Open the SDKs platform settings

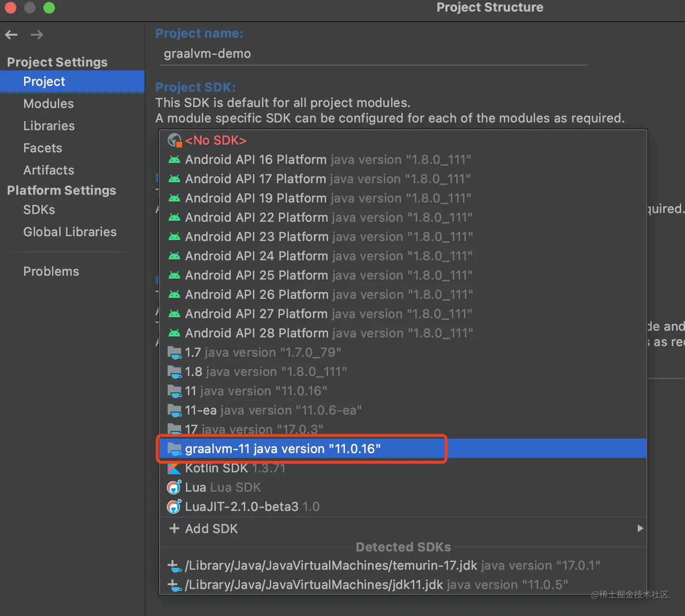(72, 210)
